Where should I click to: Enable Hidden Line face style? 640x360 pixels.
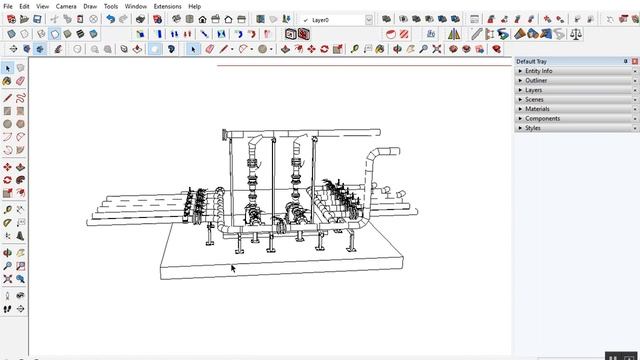point(54,34)
